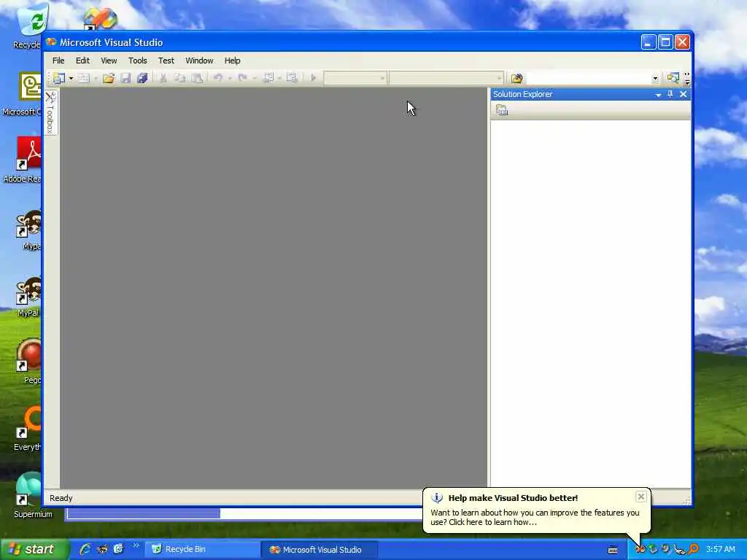The width and height of the screenshot is (747, 560).
Task: Click the Copy toolbar icon
Action: 179,78
